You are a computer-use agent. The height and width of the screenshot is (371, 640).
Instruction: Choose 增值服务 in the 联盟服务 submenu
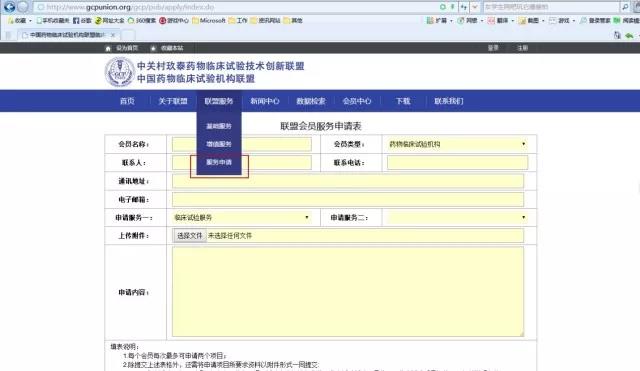pos(219,144)
